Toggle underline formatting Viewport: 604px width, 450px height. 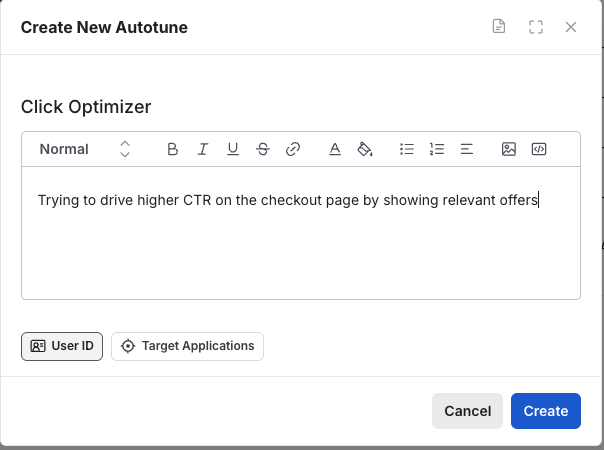(x=233, y=149)
